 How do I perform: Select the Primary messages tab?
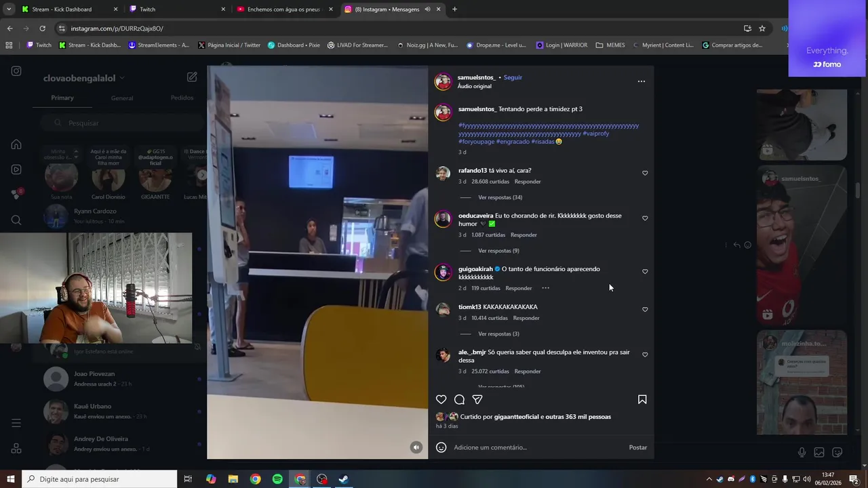point(62,98)
